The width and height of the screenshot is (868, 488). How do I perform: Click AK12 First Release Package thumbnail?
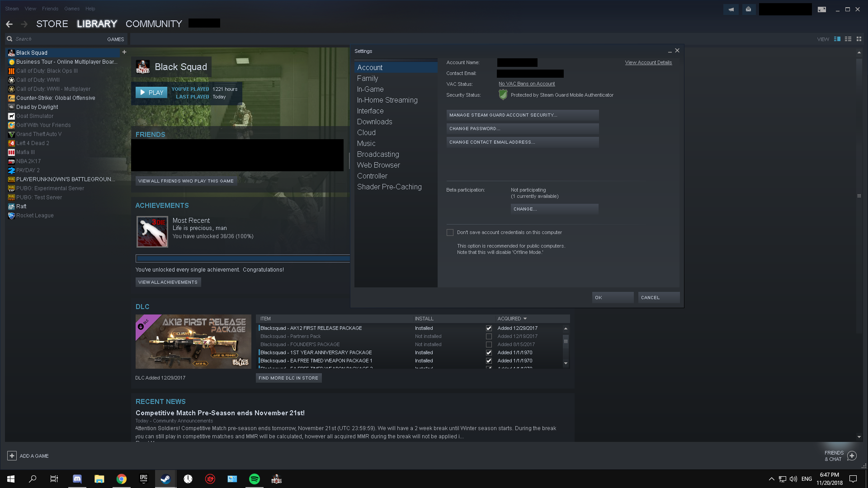[193, 342]
